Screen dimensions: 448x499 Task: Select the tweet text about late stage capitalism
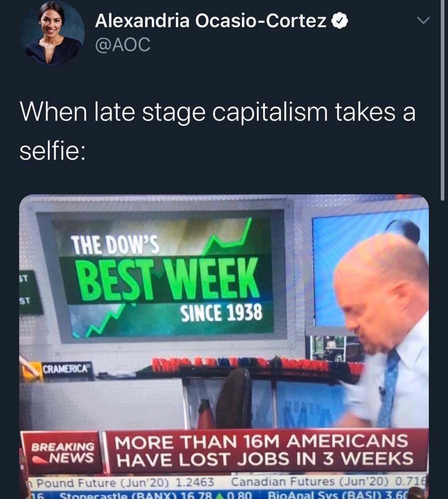(217, 131)
